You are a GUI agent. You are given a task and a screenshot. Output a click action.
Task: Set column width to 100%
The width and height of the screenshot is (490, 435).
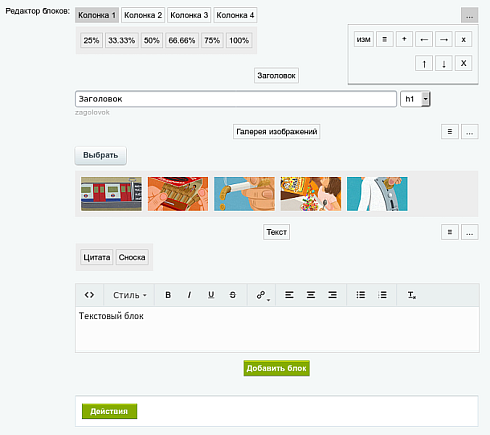(239, 40)
